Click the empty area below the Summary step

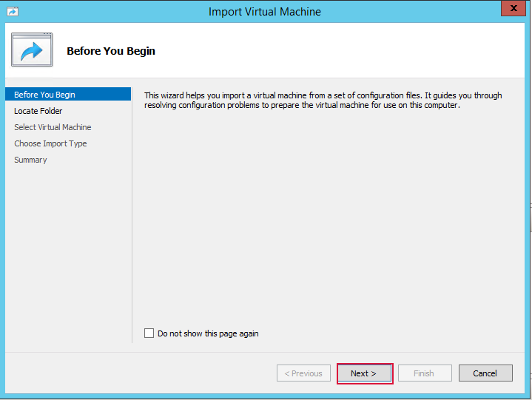coord(67,251)
